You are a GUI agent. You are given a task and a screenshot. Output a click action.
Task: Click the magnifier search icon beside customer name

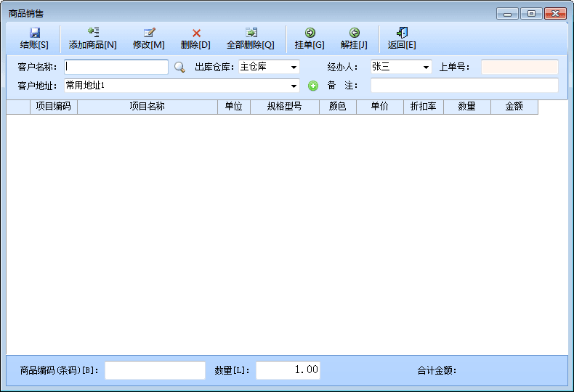coord(179,68)
